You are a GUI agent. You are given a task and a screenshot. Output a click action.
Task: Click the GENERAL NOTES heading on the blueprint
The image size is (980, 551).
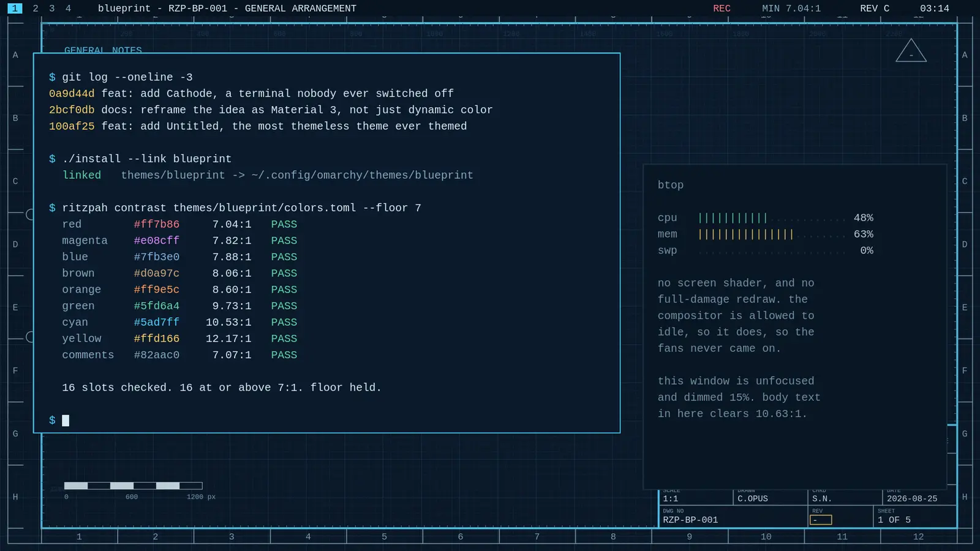[103, 50]
